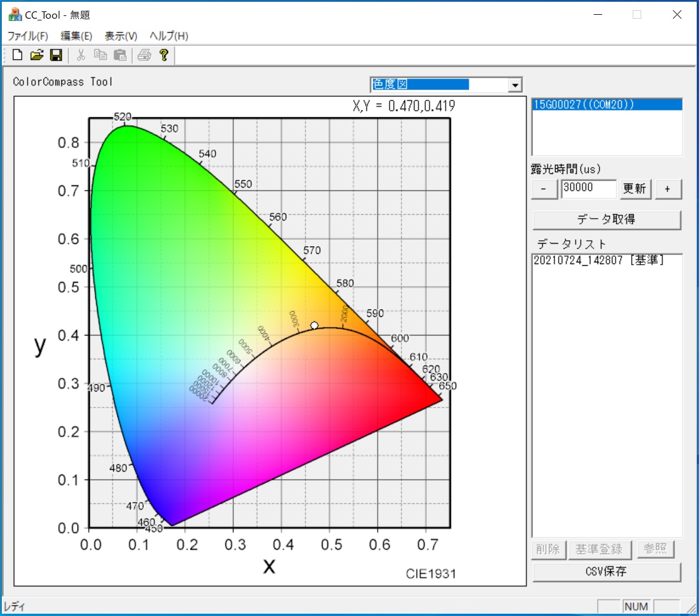The image size is (699, 616).
Task: Click the 削除 delete button
Action: 548,550
